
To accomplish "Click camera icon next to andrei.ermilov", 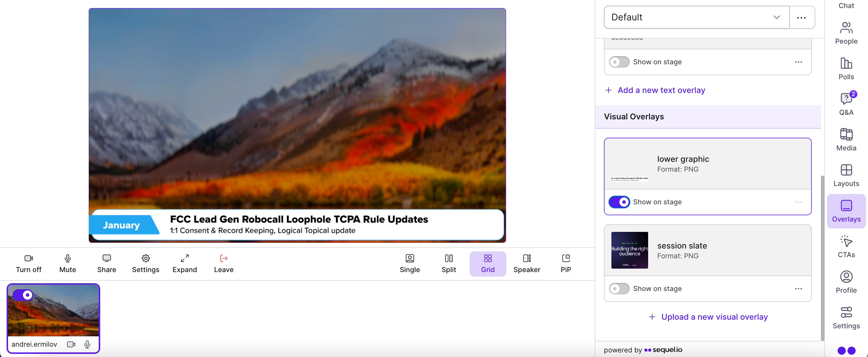I will (71, 344).
